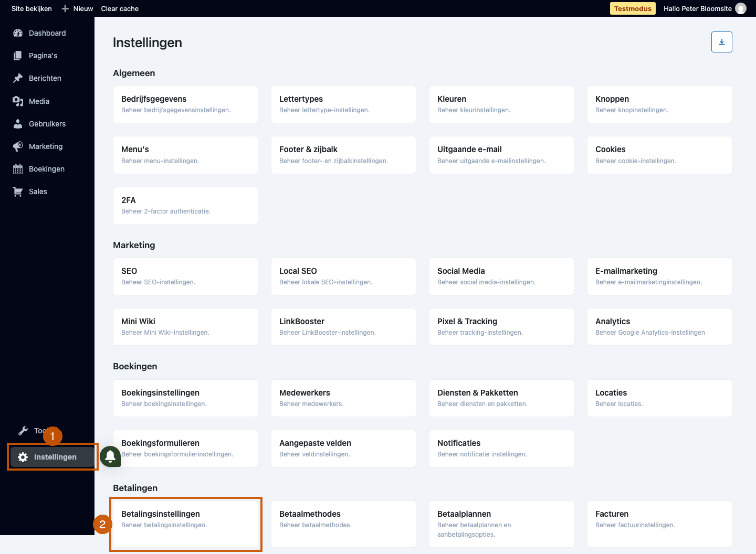Click the Boekingen calendar icon

[x=18, y=169]
